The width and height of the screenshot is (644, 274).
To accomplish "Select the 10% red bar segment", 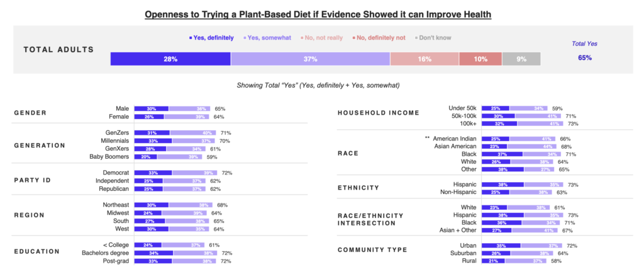I will tap(480, 59).
